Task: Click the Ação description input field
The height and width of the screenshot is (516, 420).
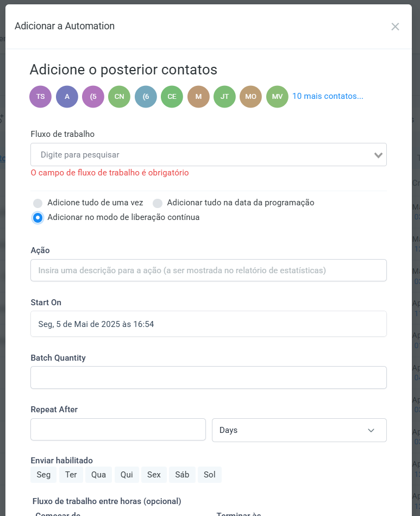Action: click(x=209, y=270)
